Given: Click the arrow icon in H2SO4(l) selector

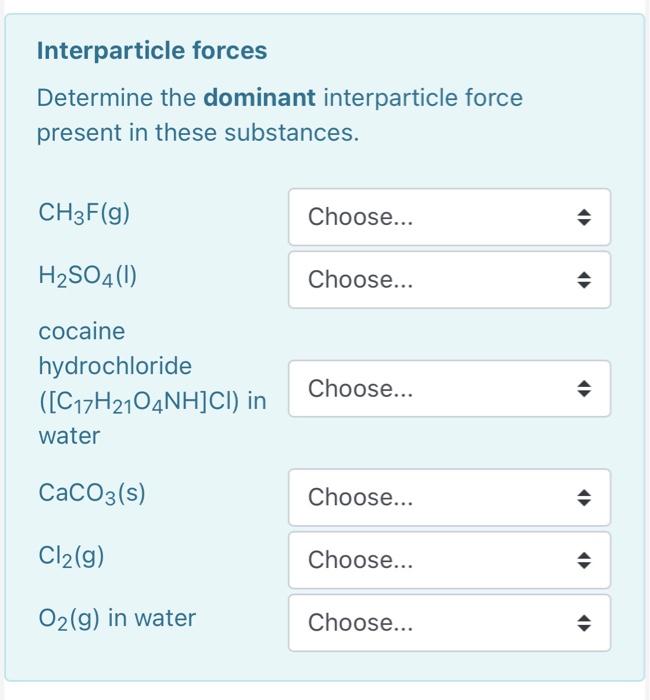Looking at the screenshot, I should 586,280.
